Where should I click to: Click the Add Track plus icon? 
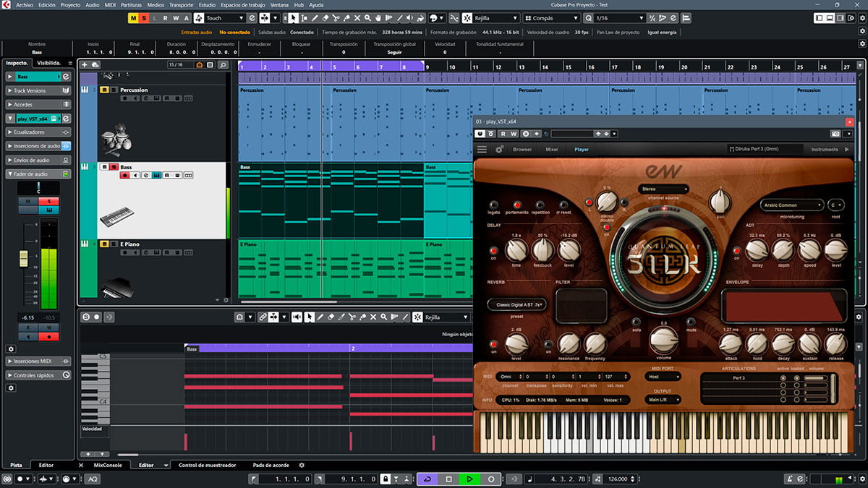tap(85, 64)
